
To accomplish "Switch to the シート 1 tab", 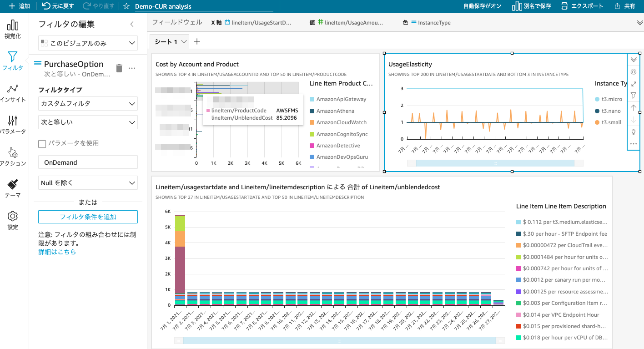I will 166,41.
